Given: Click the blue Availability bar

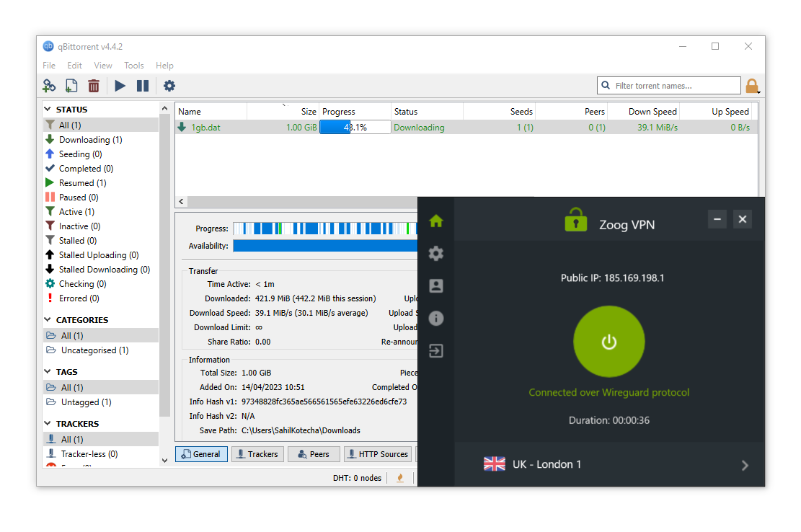Looking at the screenshot, I should coord(325,246).
